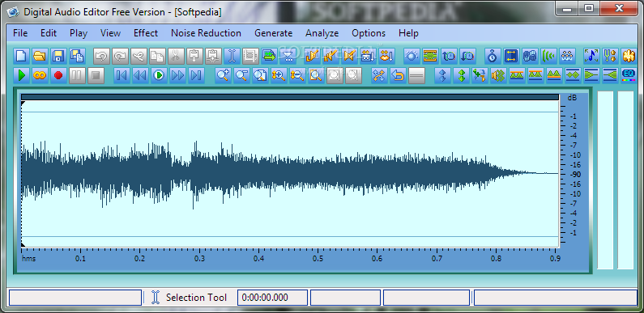Open the View menu

click(x=110, y=33)
